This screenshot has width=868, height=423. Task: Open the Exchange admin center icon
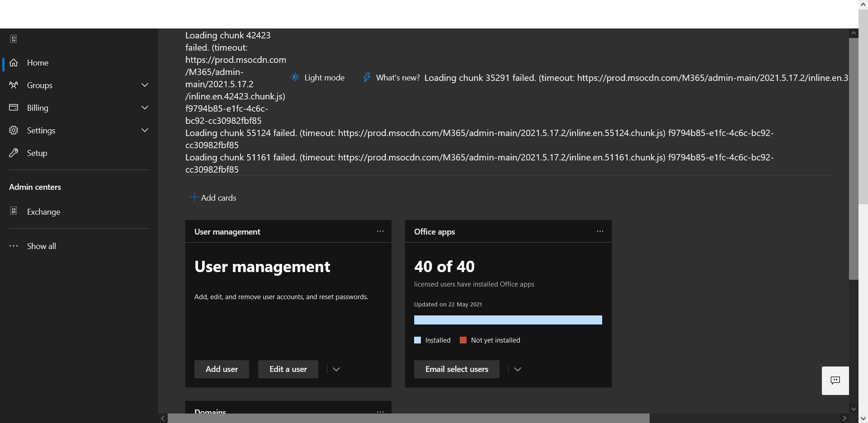(x=14, y=211)
